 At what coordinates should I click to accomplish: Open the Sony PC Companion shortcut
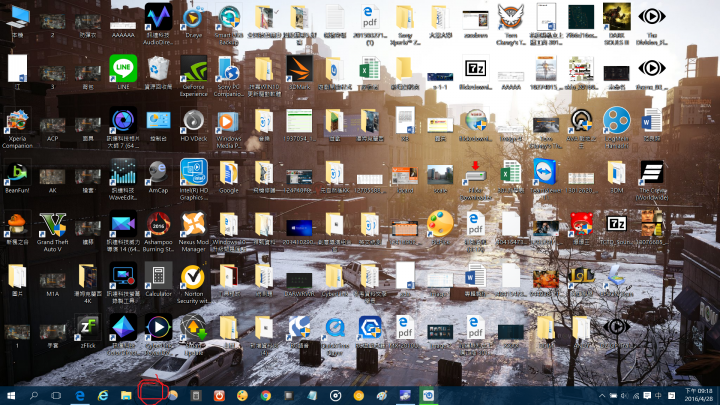coord(228,76)
